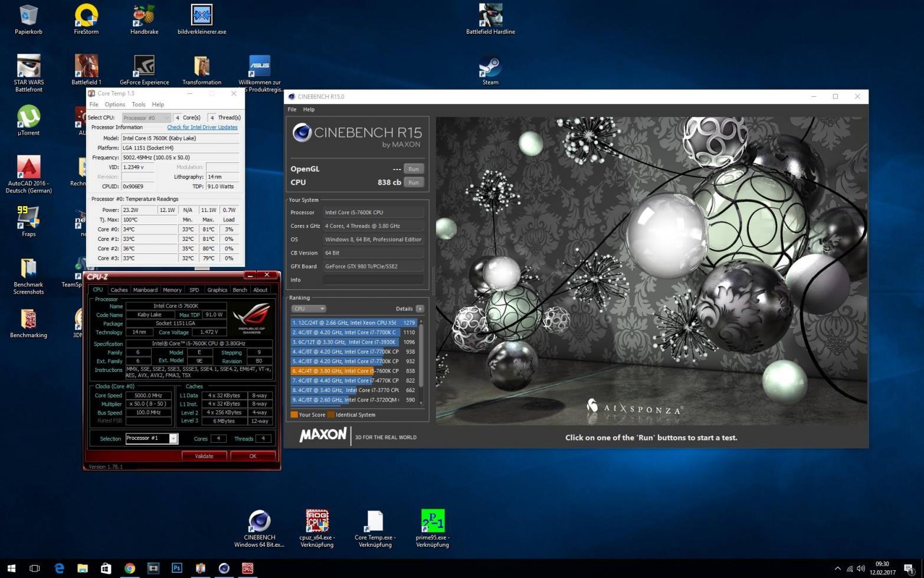The width and height of the screenshot is (924, 578).
Task: Select the Xeon 12C/24T ranking entry
Action: [x=353, y=323]
